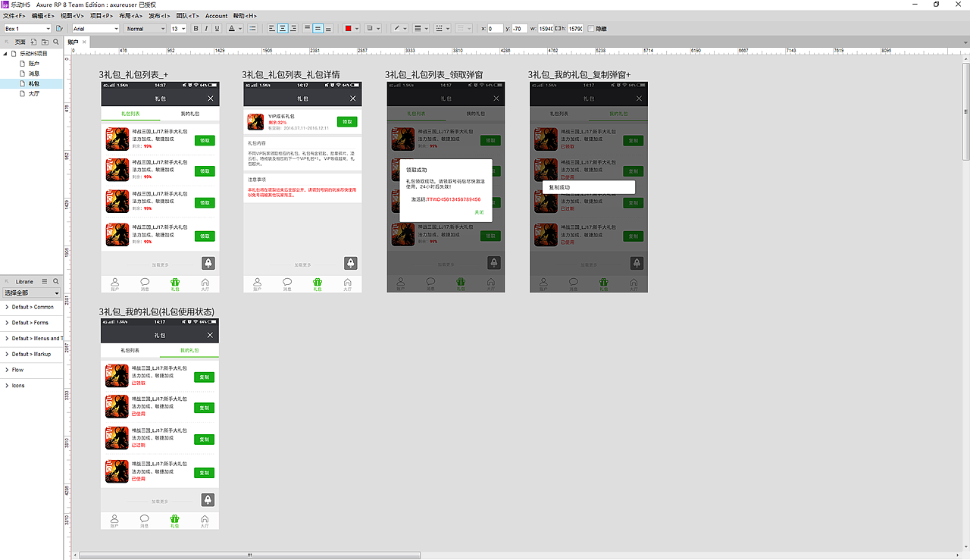
Task: Collapse the Pages panel using its corner arrow
Action: tap(6, 42)
